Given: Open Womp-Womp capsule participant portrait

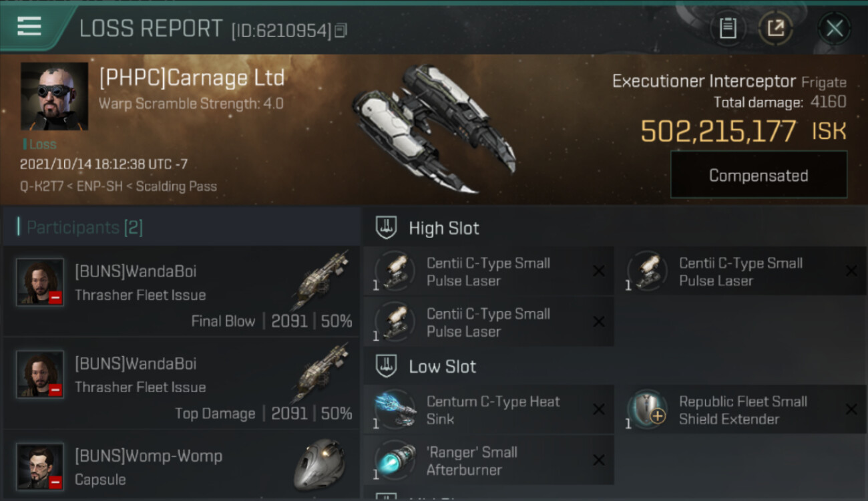Looking at the screenshot, I should 40,466.
